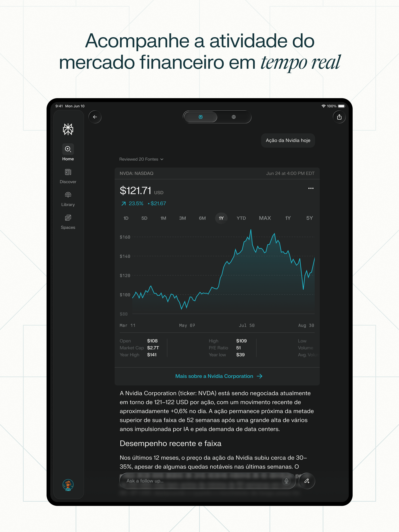Viewport: 399px width, 532px height.
Task: Click the back arrow
Action: 95,117
